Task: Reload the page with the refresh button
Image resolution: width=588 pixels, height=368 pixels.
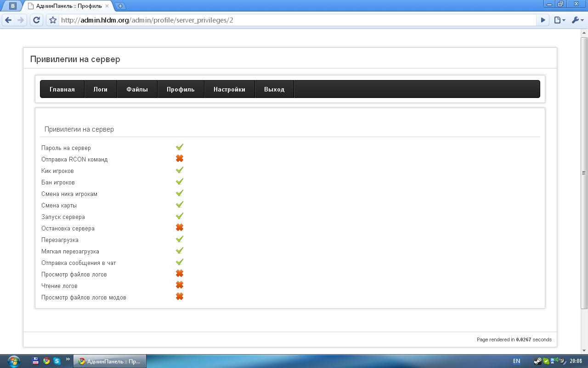Action: click(37, 20)
